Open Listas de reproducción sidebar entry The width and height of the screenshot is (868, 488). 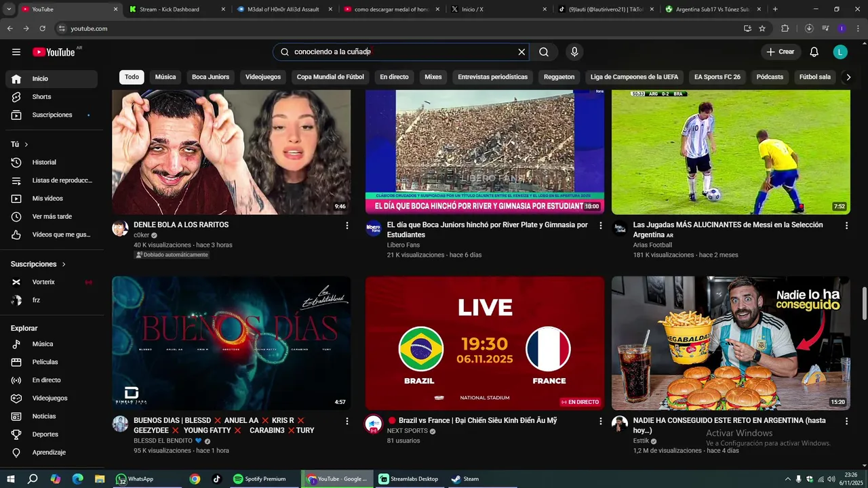point(52,180)
